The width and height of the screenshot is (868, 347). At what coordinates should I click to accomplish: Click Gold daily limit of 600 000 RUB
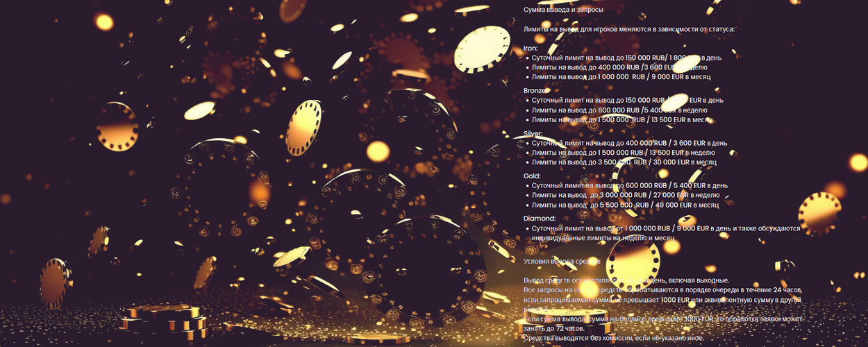click(629, 185)
